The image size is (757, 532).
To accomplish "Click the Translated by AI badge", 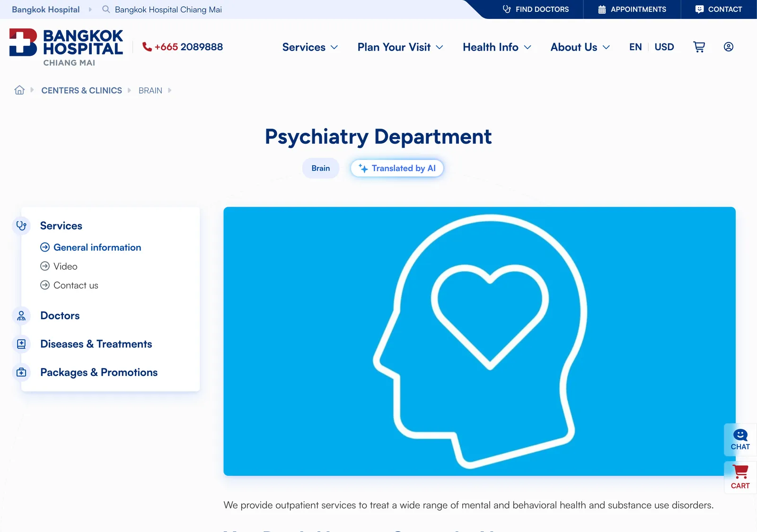I will point(397,168).
